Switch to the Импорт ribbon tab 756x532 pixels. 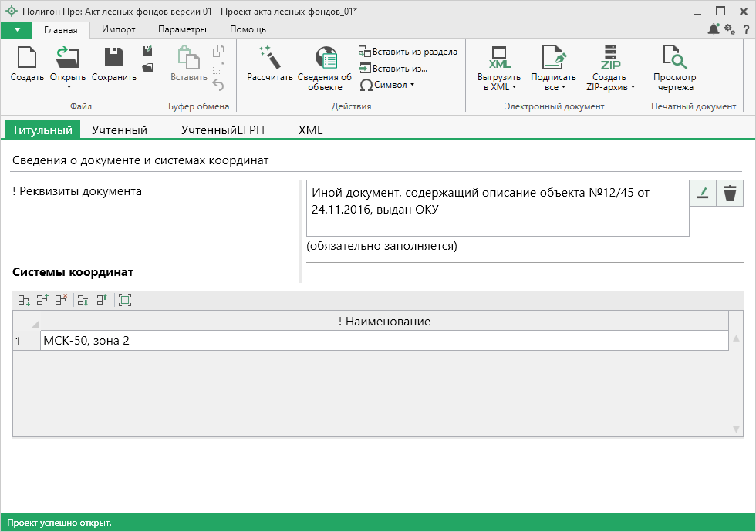pos(119,29)
